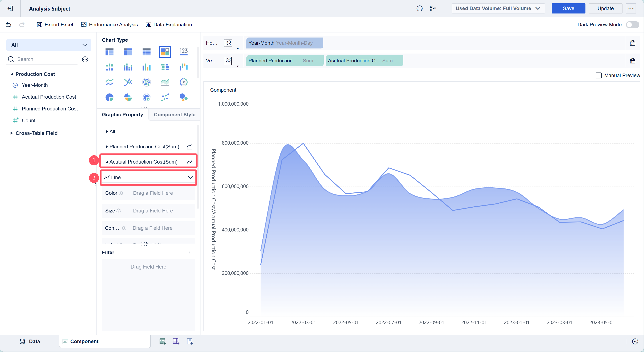Check the Manual Preview checkbox
The height and width of the screenshot is (352, 644).
[599, 75]
